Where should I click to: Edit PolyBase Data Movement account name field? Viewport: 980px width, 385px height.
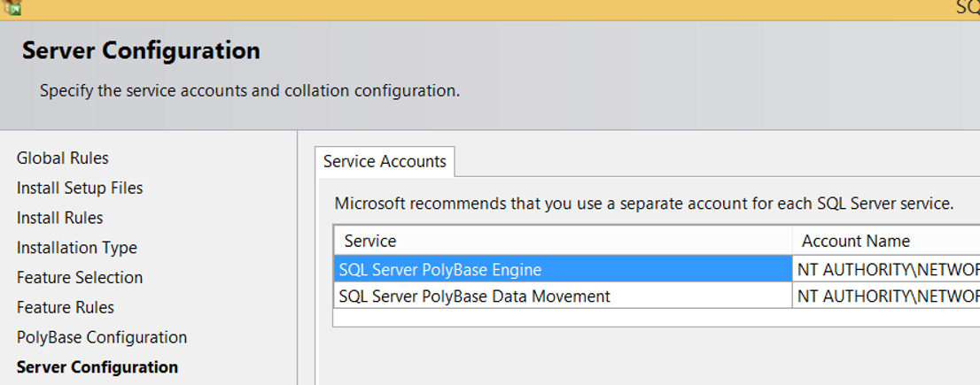pos(886,296)
